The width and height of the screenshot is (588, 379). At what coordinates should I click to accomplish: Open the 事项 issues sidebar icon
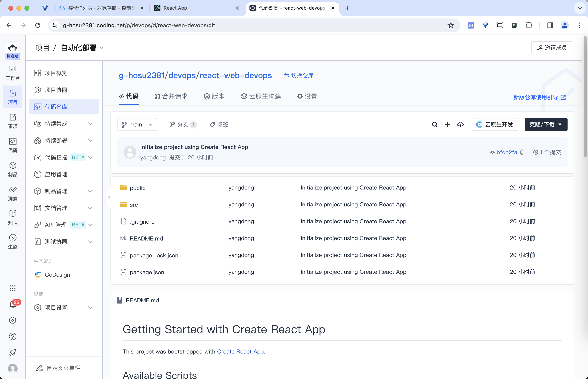tap(13, 121)
